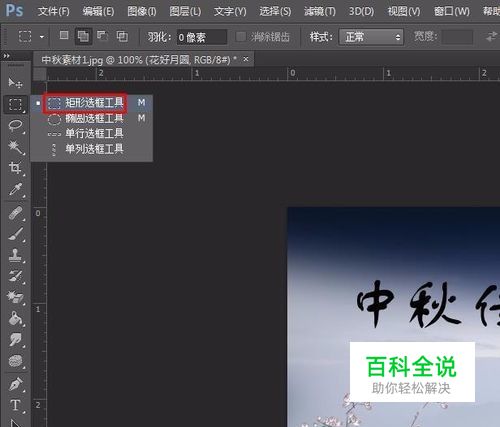Screen dimensions: 500x427
Task: Open the 窗口(W) menu
Action: pyautogui.click(x=452, y=12)
